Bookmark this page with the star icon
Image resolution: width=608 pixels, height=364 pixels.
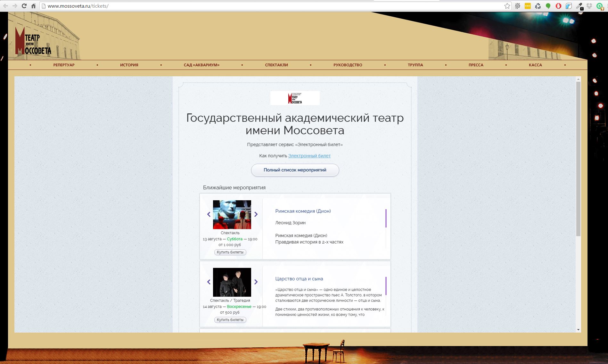507,6
